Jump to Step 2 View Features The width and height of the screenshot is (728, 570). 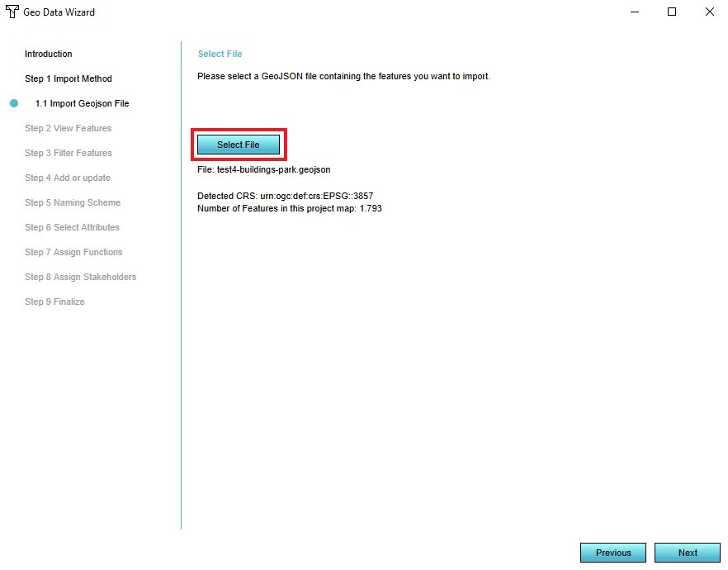[x=68, y=128]
